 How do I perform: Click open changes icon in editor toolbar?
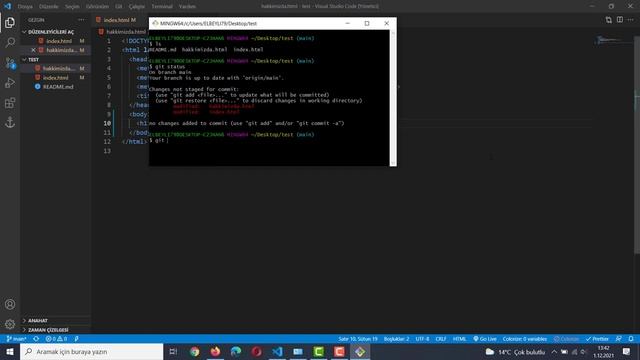609,20
